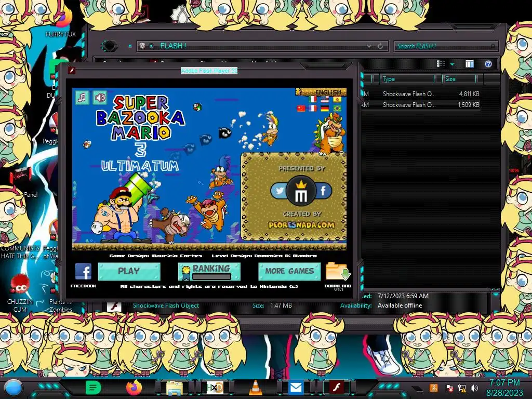Viewport: 532px width, 399px height.
Task: Click the Search FLASH ! field
Action: (x=446, y=46)
